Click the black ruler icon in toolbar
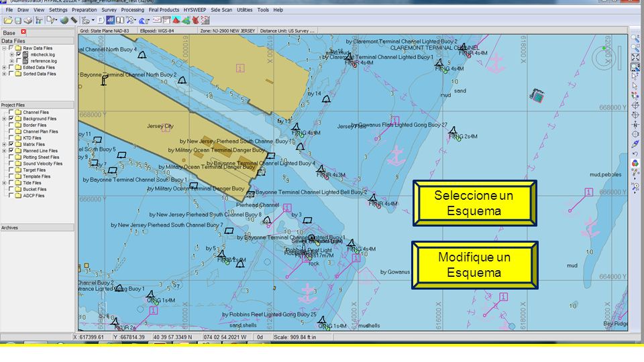This screenshot has height=362, width=644. click(x=74, y=20)
